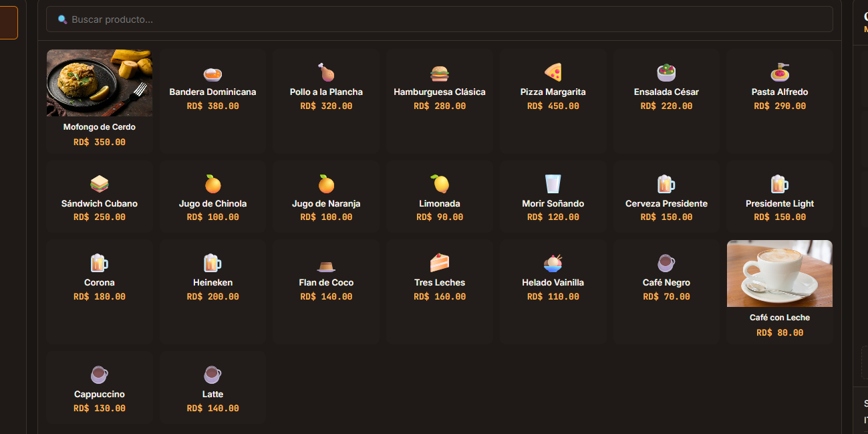Viewport: 868px width, 434px height.
Task: Pick the ice cream bowl icon of Helado Vainilla
Action: click(553, 263)
